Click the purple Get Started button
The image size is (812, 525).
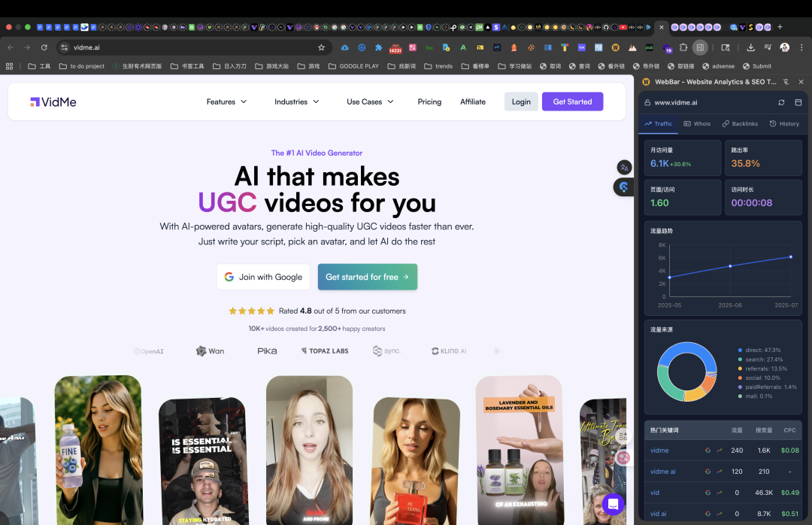coord(572,102)
